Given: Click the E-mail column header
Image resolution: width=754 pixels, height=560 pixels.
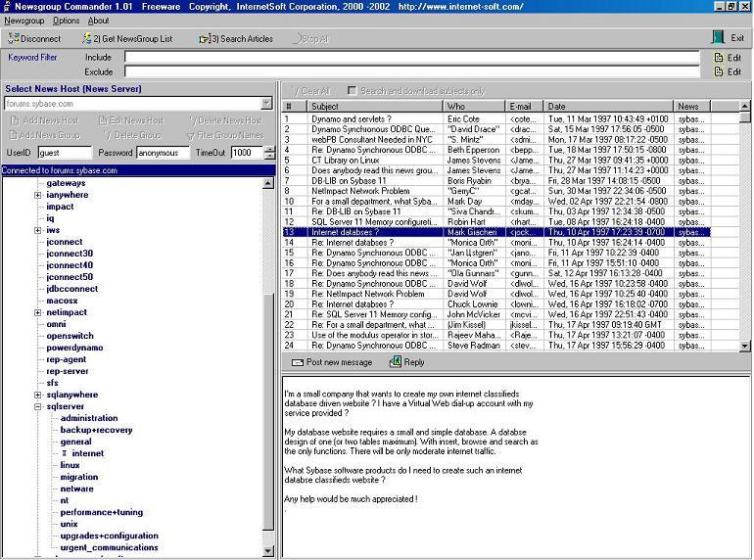Looking at the screenshot, I should pyautogui.click(x=524, y=107).
